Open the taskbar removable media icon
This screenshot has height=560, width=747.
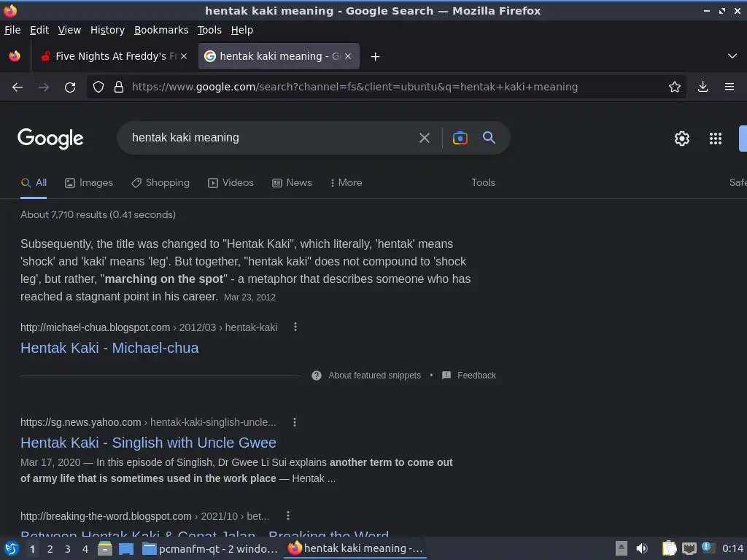(x=621, y=548)
